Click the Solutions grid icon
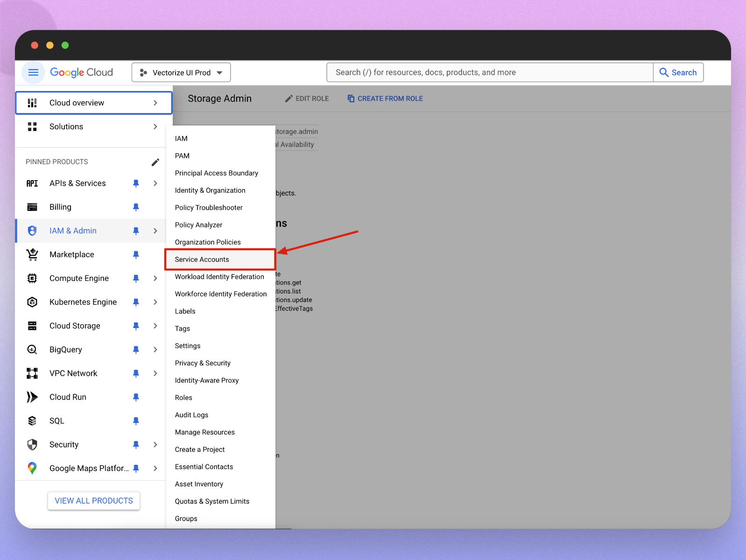This screenshot has height=560, width=746. (x=32, y=126)
